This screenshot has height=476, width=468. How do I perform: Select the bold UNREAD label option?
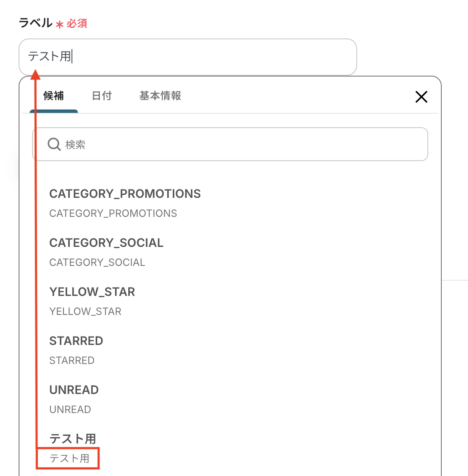74,390
